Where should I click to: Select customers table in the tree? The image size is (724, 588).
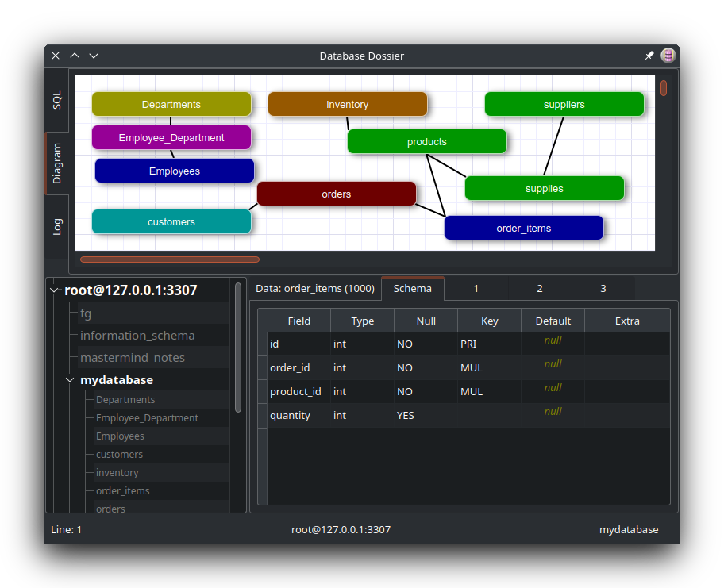coord(119,454)
